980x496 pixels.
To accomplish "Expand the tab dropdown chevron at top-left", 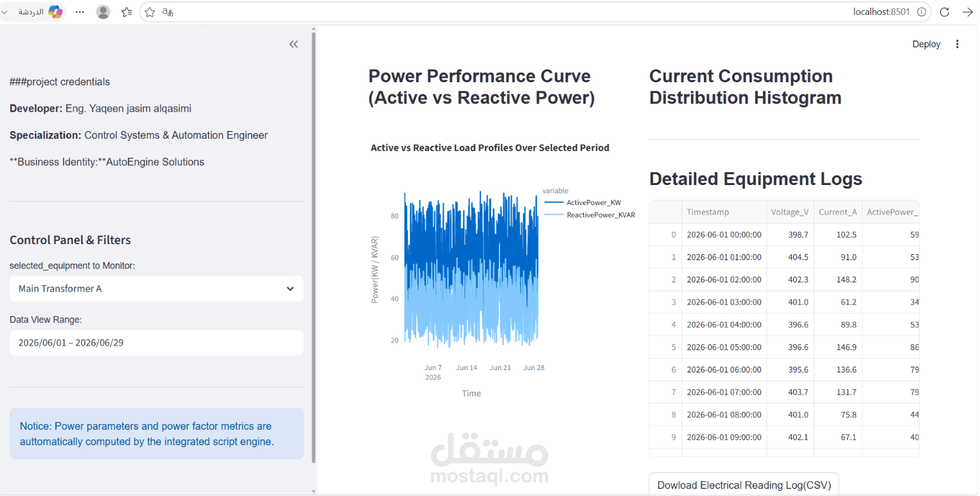I will point(4,12).
